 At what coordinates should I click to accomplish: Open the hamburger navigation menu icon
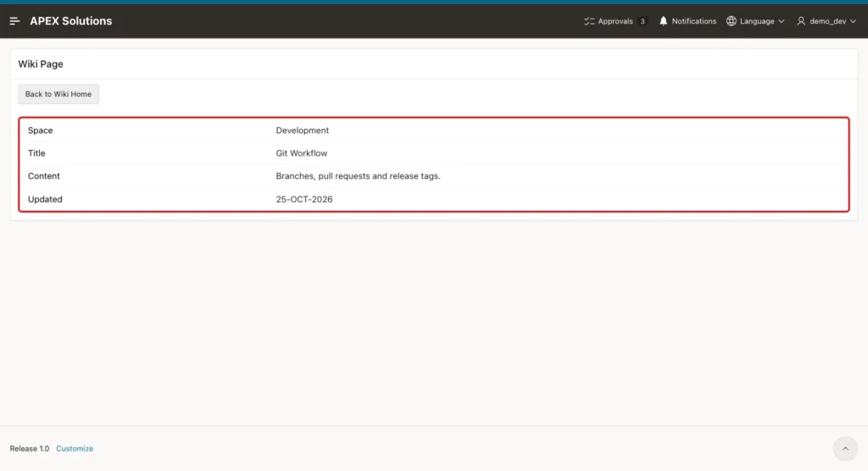[15, 21]
